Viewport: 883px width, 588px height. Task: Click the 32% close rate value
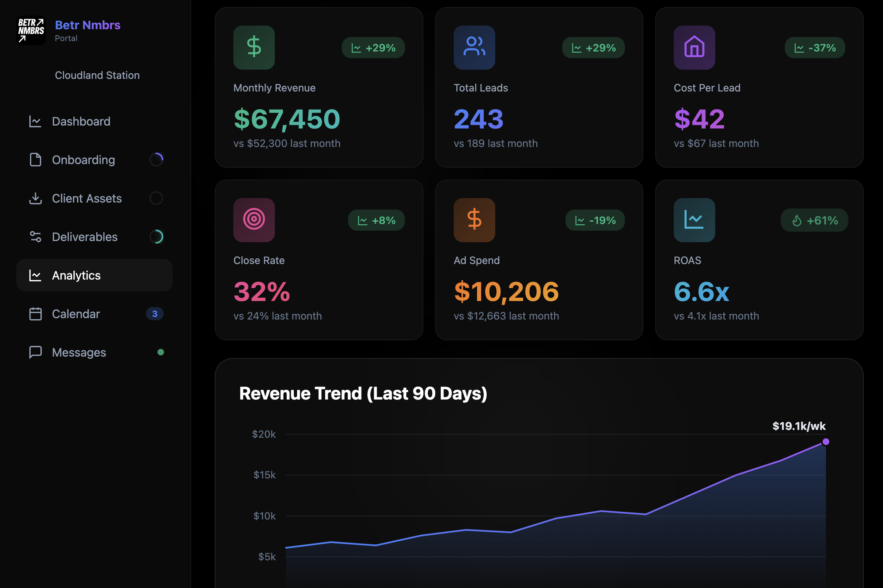click(x=262, y=291)
